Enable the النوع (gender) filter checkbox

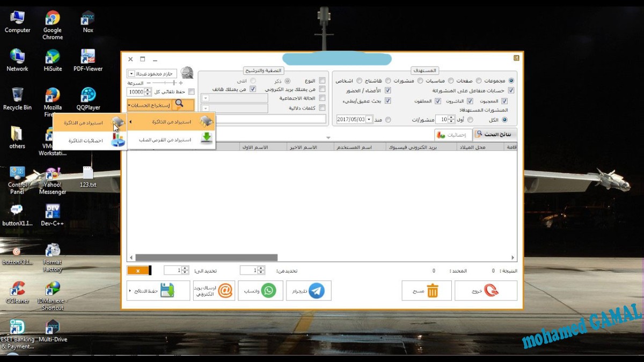pos(322,80)
